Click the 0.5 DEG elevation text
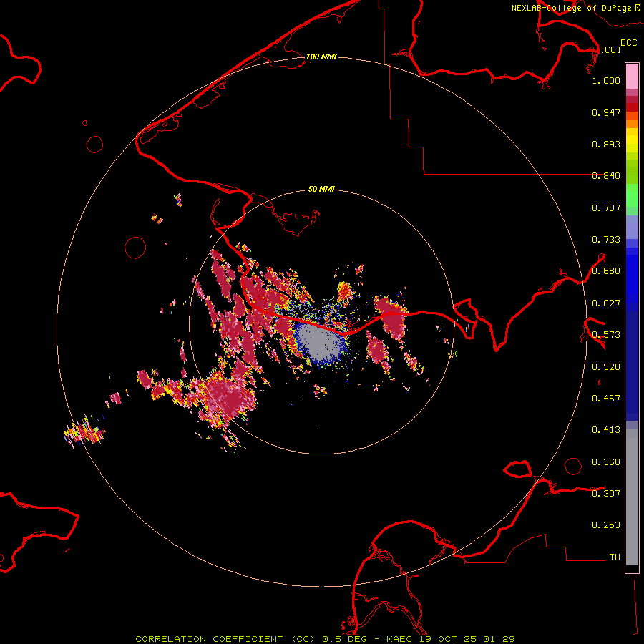Screen dimensions: 644x644 coord(343,639)
